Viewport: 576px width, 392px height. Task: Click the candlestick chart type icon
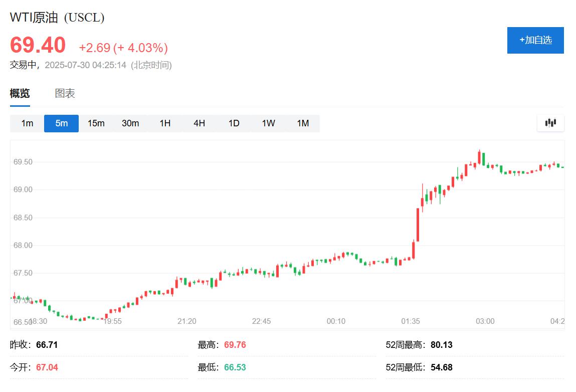point(550,123)
